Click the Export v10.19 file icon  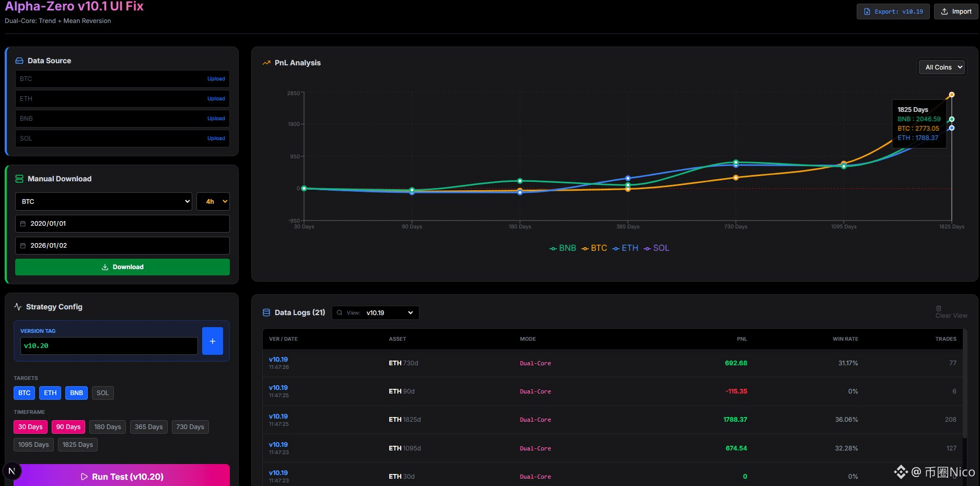tap(867, 11)
